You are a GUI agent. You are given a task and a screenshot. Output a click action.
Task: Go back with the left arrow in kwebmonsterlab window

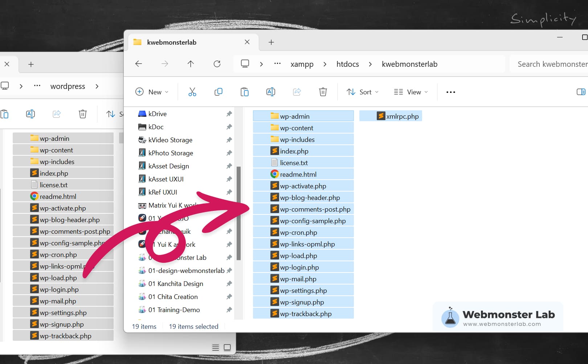pos(139,64)
